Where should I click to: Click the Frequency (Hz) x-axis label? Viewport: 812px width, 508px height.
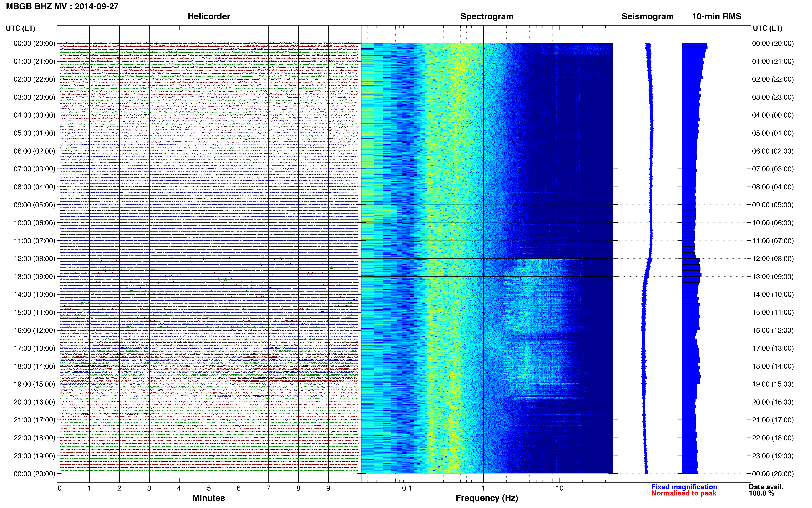tap(487, 498)
